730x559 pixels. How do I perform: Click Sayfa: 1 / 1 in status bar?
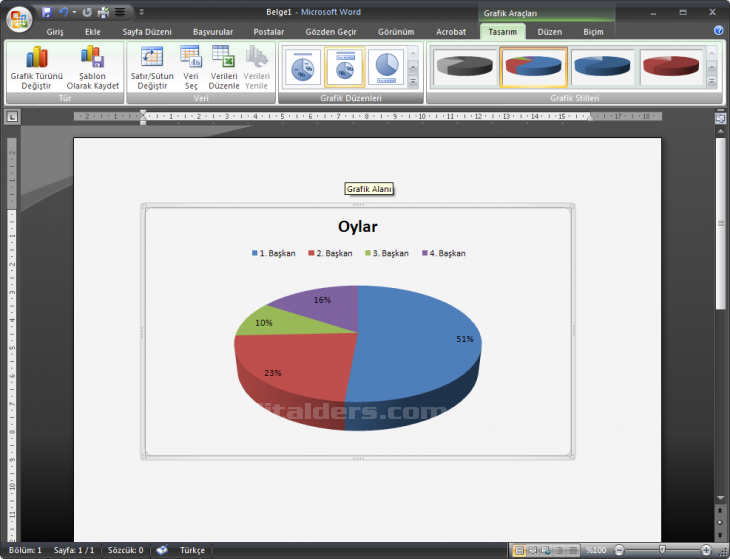click(x=74, y=550)
